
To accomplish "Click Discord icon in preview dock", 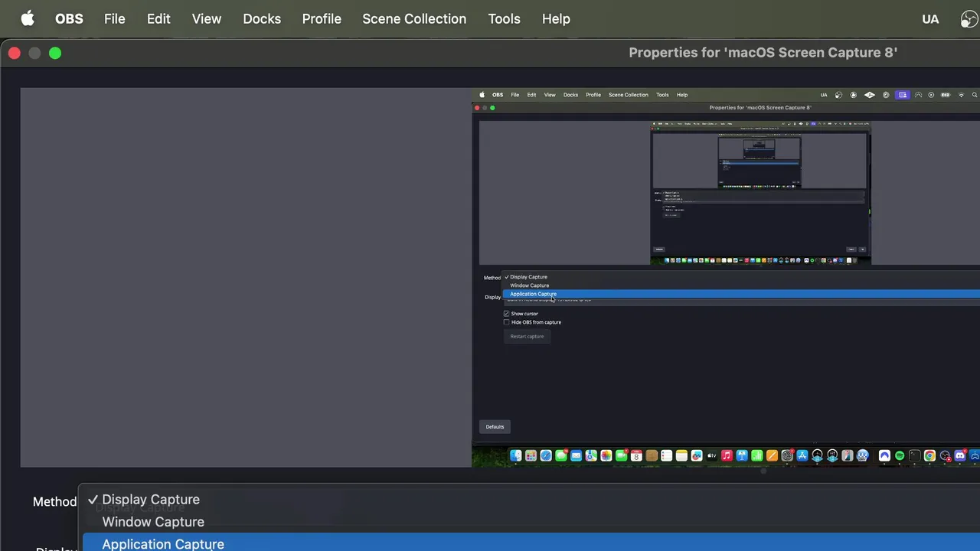I will [959, 455].
